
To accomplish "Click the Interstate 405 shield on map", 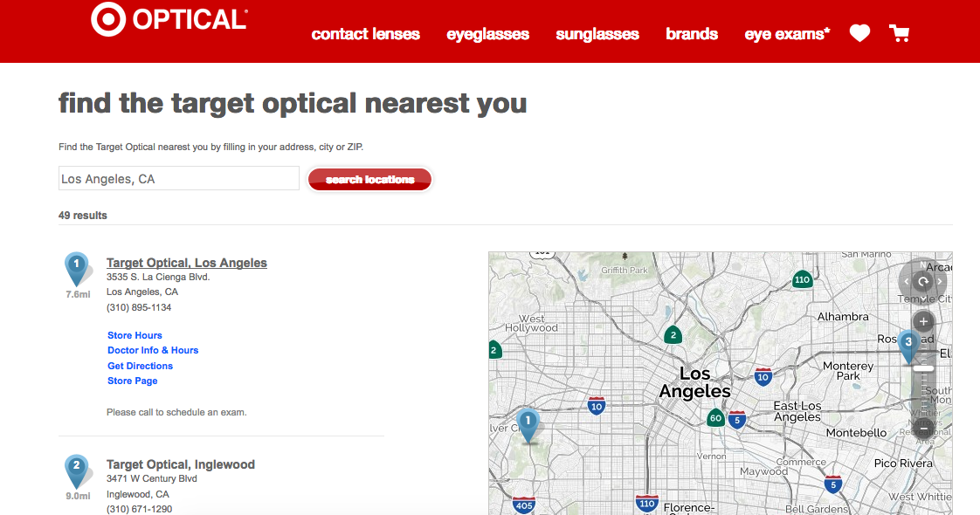I will pos(524,505).
